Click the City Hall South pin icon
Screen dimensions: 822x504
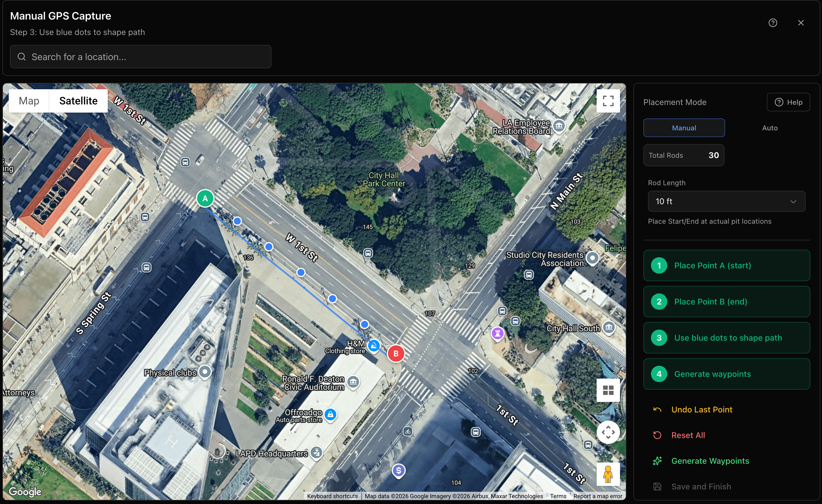coord(609,327)
